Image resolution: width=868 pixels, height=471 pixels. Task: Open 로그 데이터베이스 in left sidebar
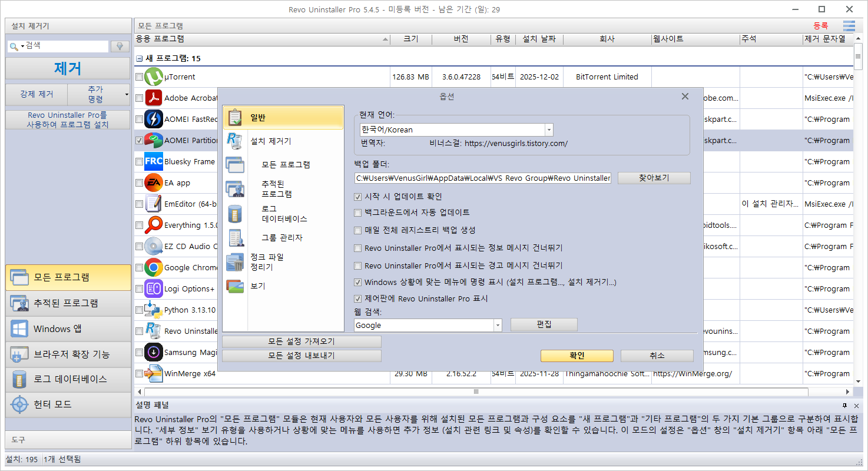coord(68,379)
